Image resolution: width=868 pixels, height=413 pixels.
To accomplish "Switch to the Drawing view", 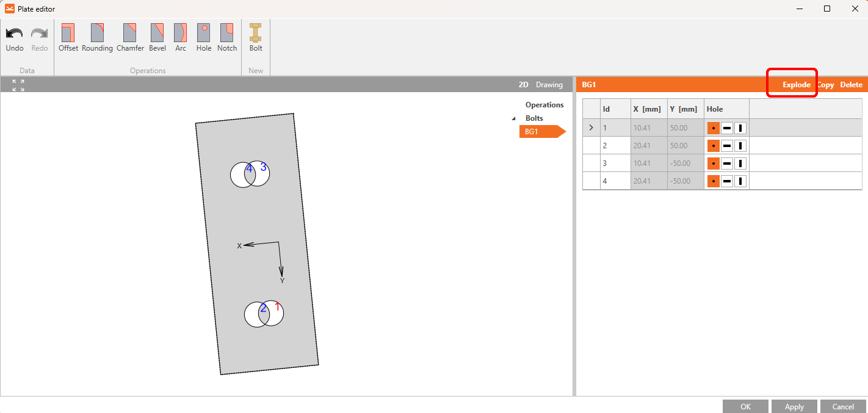I will (x=549, y=85).
